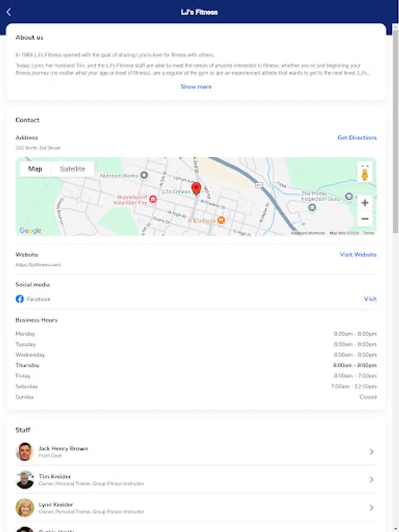Click Tim Kreider's profile photo
The image size is (399, 532).
click(25, 480)
